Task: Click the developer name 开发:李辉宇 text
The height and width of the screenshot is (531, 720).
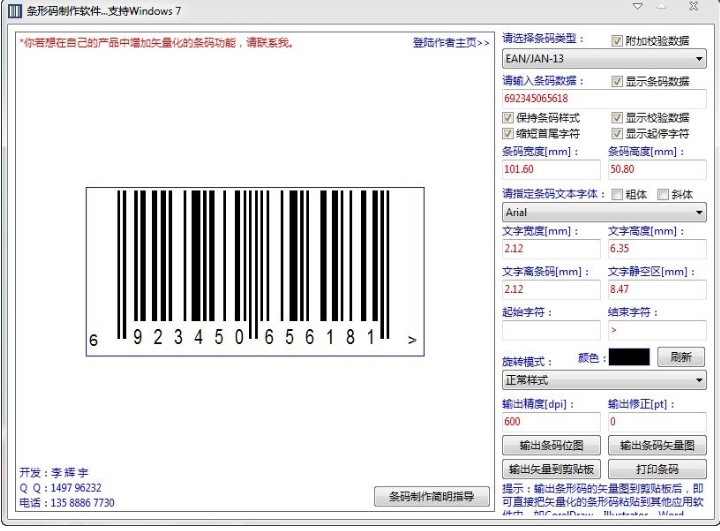Action: 54,472
